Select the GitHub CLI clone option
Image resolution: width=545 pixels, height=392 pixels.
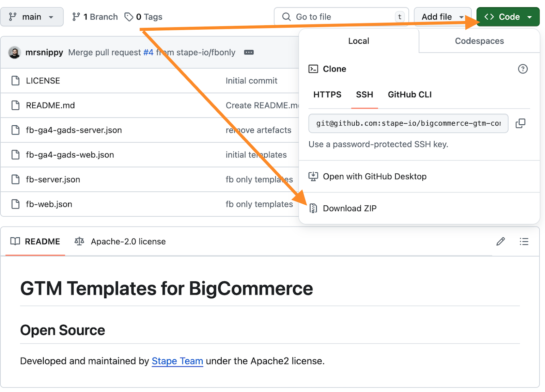coord(409,94)
